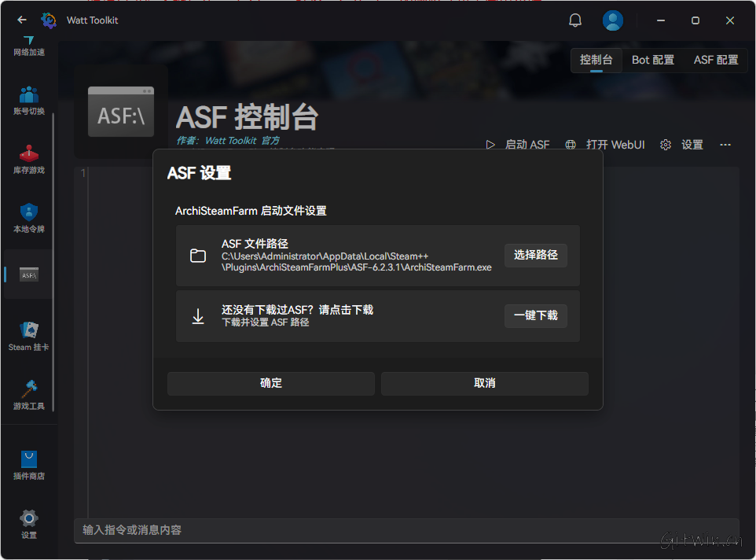Switch to the Bot 配置 tab
756x560 pixels.
[x=653, y=61]
